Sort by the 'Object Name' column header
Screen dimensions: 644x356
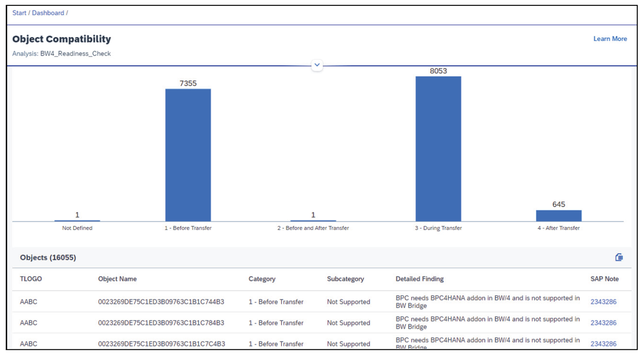tap(118, 279)
